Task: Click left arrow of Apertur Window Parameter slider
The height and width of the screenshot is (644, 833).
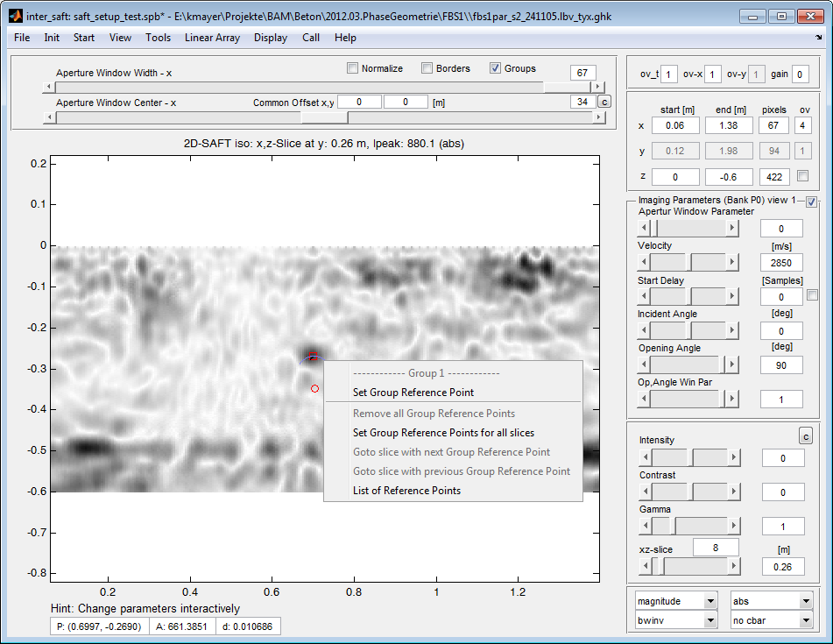Action: [643, 228]
